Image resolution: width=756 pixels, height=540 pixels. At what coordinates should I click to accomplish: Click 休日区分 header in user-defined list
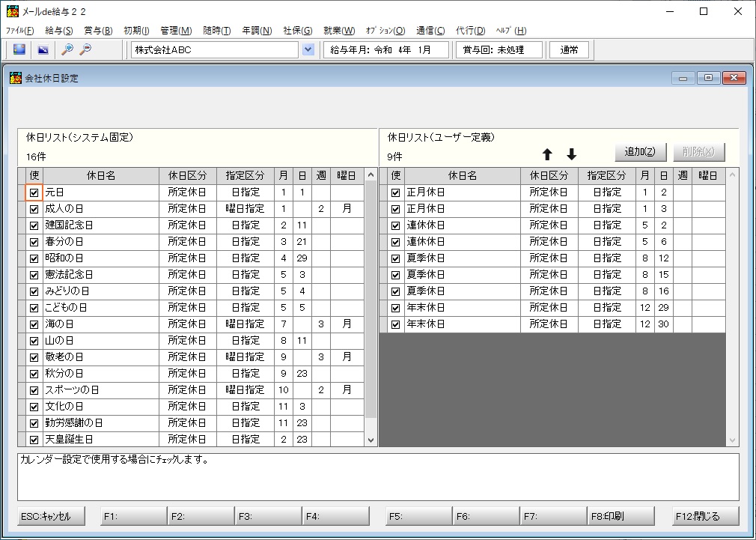click(549, 176)
